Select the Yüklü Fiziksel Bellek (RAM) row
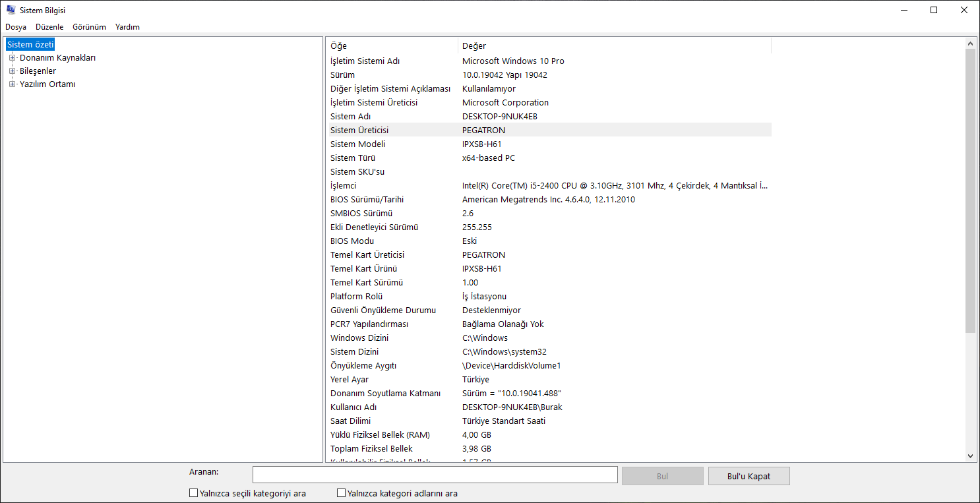Image resolution: width=980 pixels, height=503 pixels. pyautogui.click(x=550, y=434)
